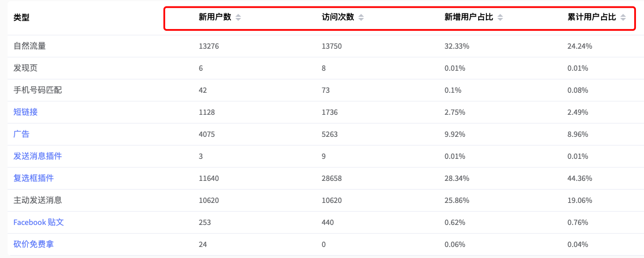Click new users value 6 in 发现页 row
Image resolution: width=644 pixels, height=258 pixels.
pyautogui.click(x=201, y=68)
